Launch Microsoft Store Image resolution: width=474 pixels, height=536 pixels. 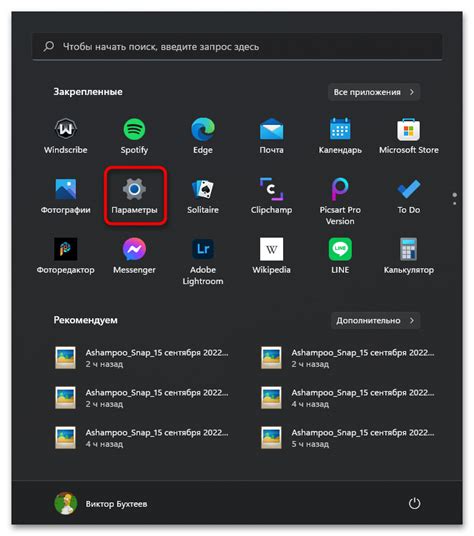click(x=409, y=136)
